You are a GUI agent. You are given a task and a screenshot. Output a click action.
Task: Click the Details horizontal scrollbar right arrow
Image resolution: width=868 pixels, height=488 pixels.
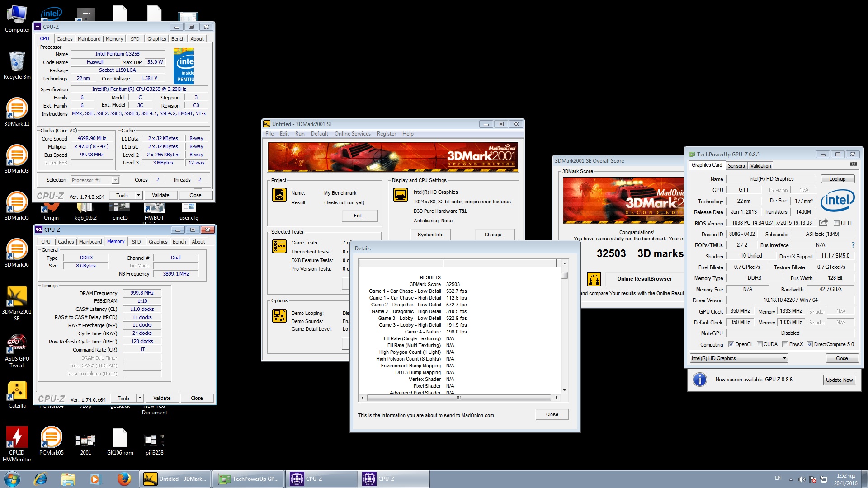[x=557, y=398]
